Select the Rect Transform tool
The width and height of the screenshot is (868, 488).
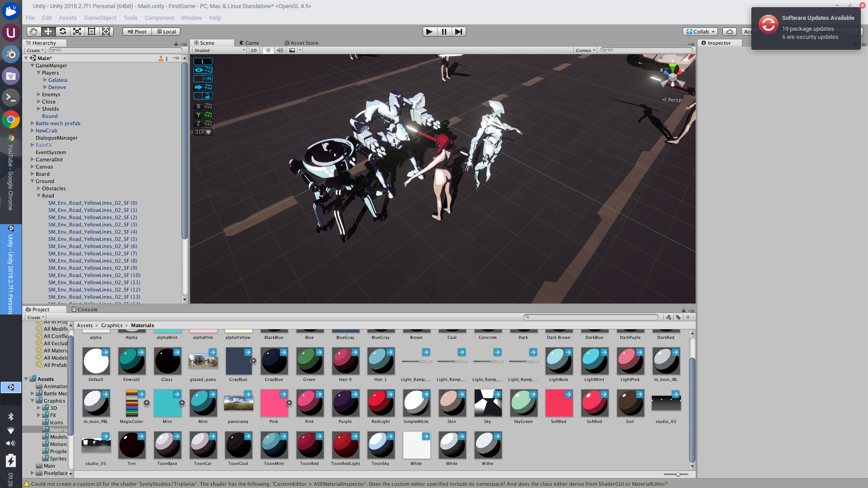[92, 32]
